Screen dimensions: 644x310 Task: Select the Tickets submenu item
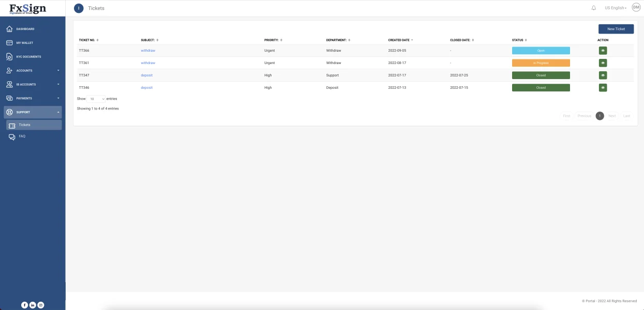34,125
